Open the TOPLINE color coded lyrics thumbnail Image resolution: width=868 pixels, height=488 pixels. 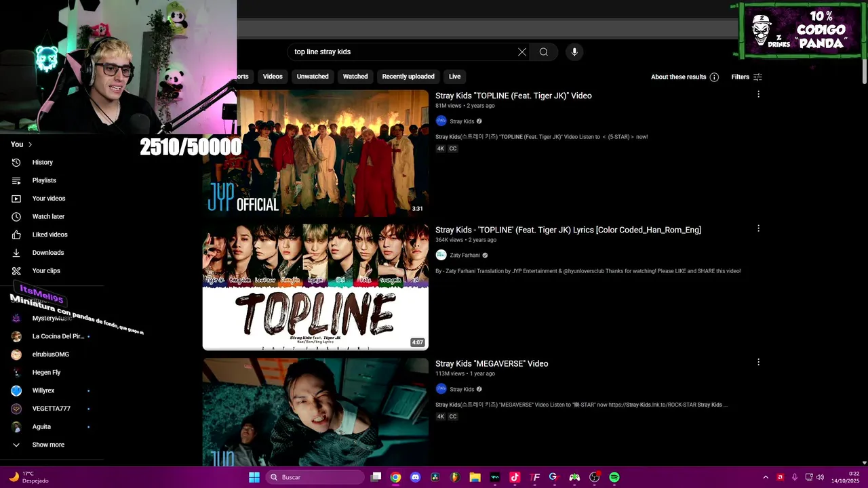(315, 287)
